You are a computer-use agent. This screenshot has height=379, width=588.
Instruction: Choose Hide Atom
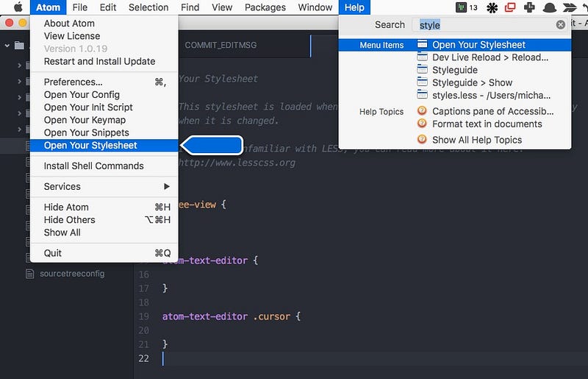coord(104,208)
